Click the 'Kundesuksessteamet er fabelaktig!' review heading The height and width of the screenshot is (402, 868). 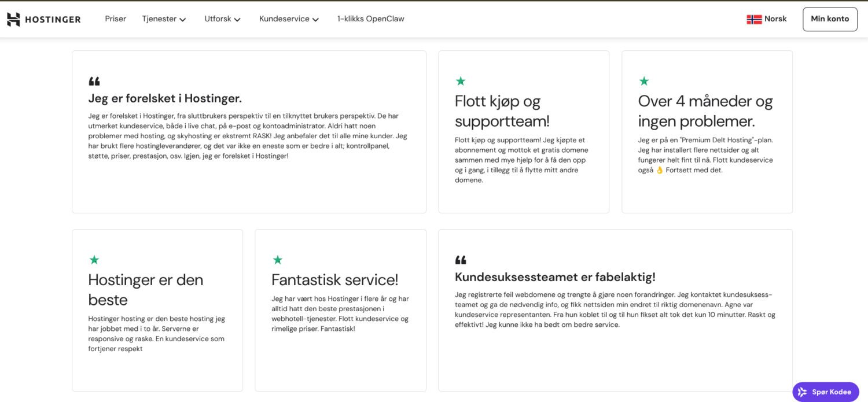point(555,277)
